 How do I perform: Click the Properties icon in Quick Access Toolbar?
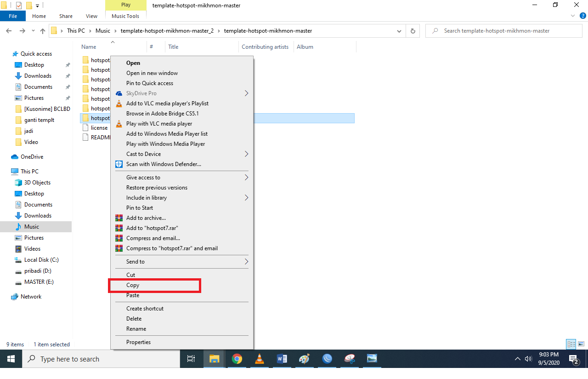(19, 6)
